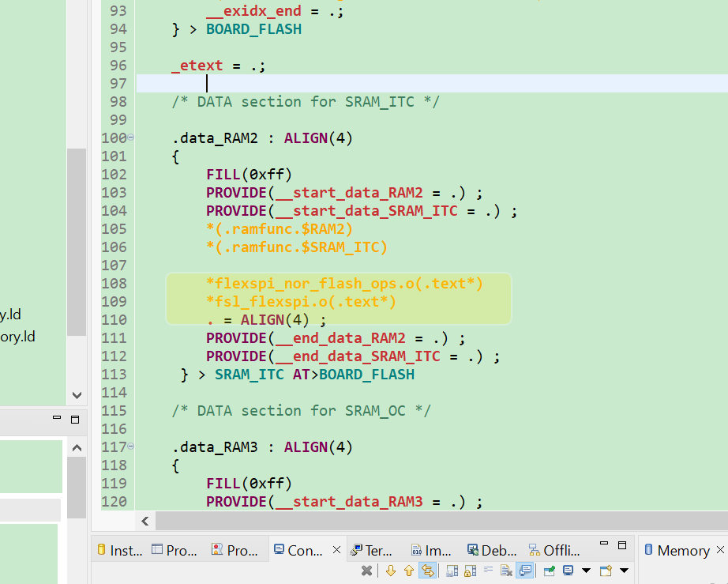
Task: Minimize the lower-left panel
Action: tap(57, 418)
